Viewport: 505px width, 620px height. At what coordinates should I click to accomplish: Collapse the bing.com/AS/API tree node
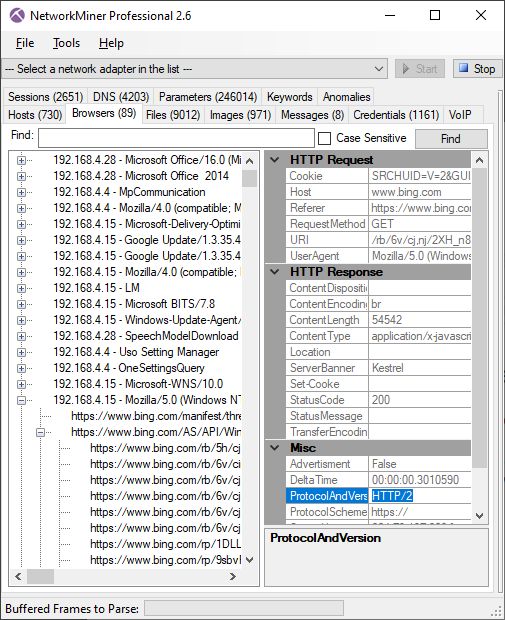coord(40,433)
